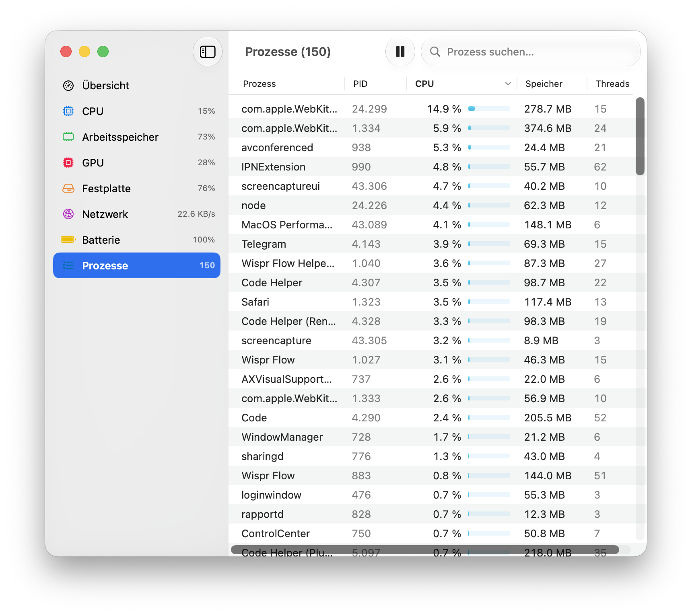Click the CPU usage bar for Telegram
Viewport: 692px width, 616px height.
click(489, 244)
